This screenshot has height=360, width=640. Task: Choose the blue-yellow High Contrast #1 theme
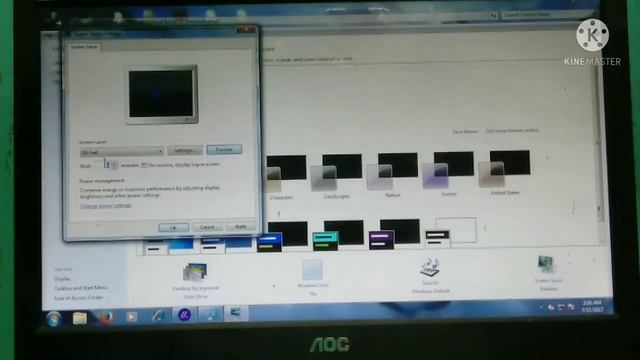(282, 237)
